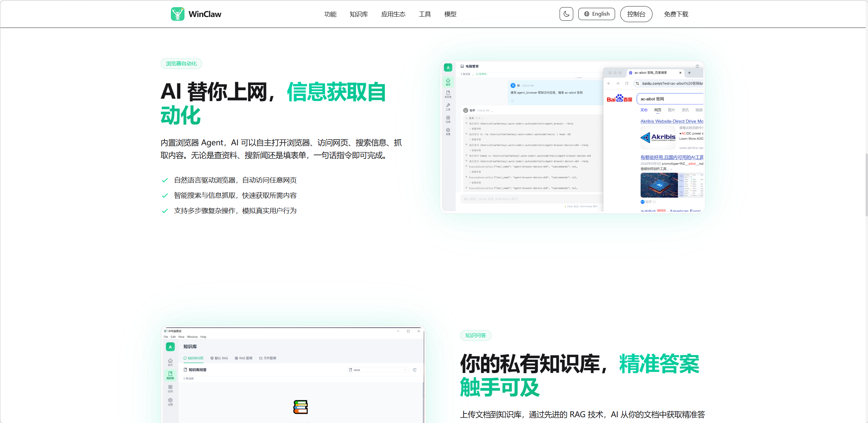Click the page vertical scrollbar
The height and width of the screenshot is (423, 868).
(866, 185)
